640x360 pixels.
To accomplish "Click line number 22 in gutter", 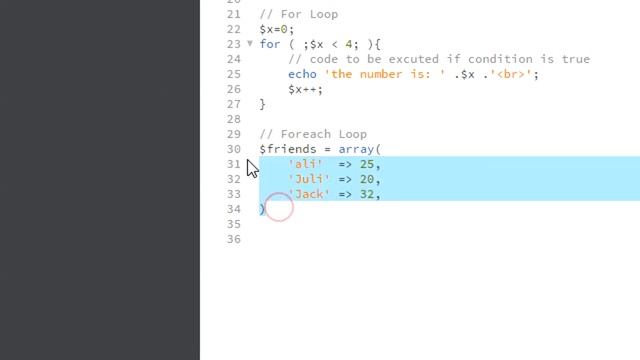I will pos(234,29).
